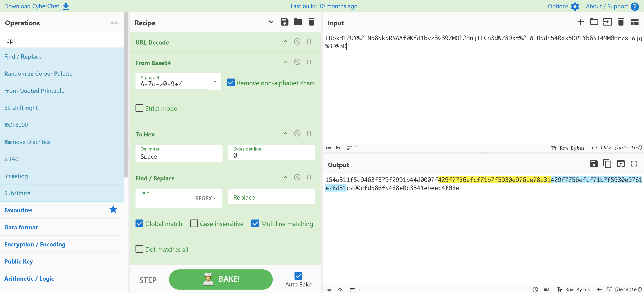Screen dimensions: 644x293
Task: Disable the URL Decode operation
Action: click(x=297, y=41)
